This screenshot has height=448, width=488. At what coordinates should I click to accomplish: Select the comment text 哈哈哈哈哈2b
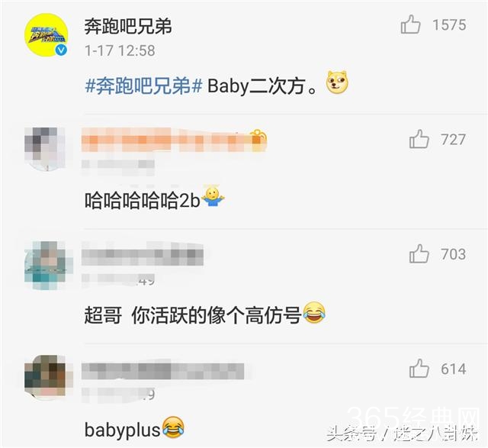(143, 200)
